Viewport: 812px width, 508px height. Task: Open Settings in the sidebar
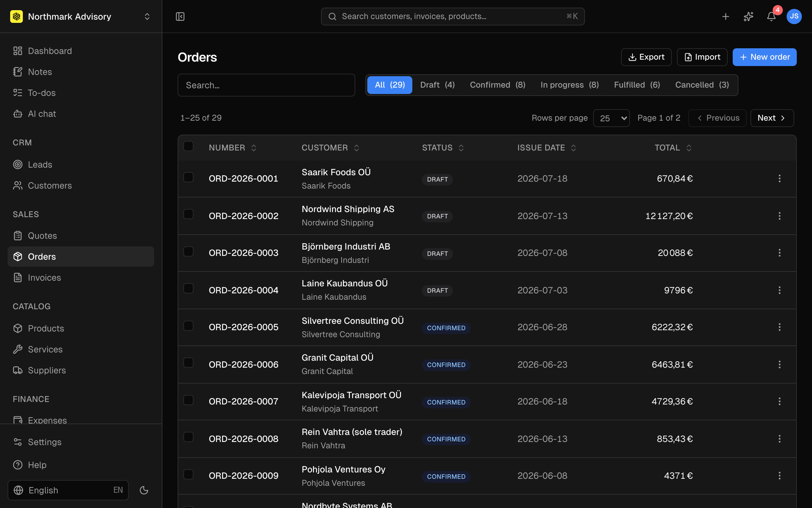pyautogui.click(x=81, y=442)
